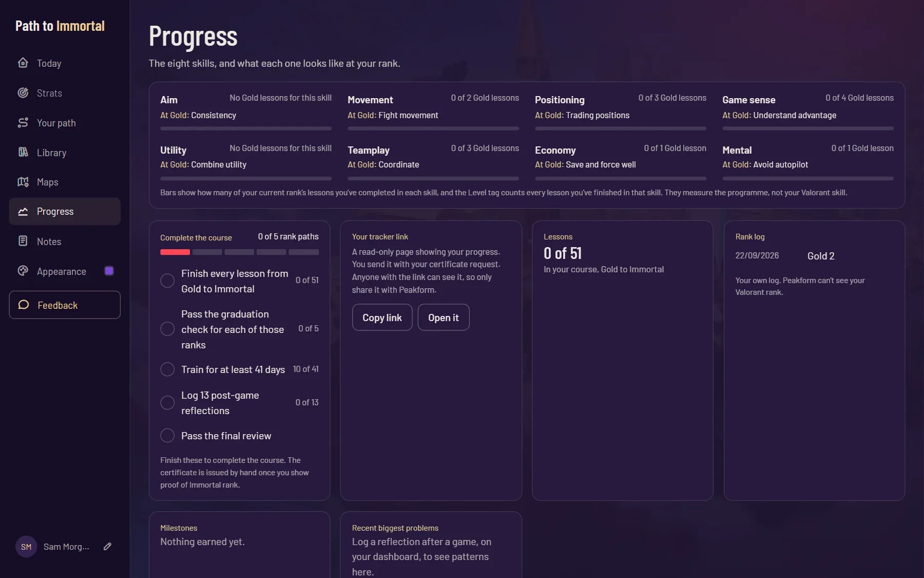Toggle circle for Finish every lesson
Screen dimensions: 924x578
[x=167, y=281]
